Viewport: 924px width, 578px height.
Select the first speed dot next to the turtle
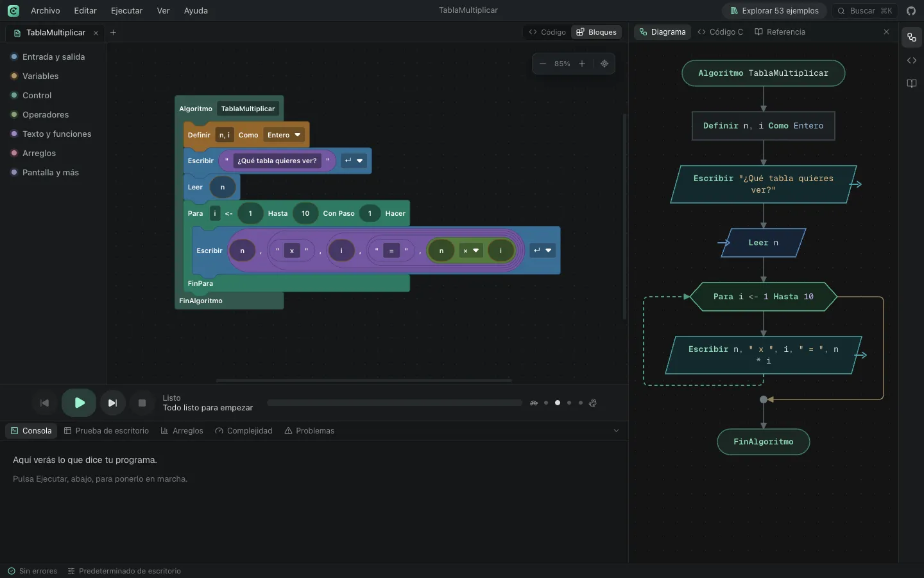click(546, 403)
